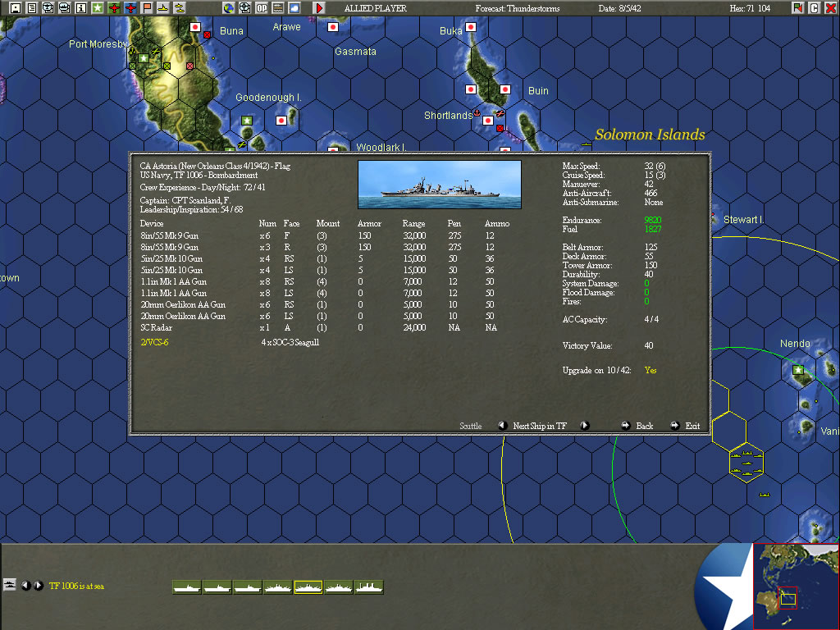Click the 'ALLIED PLAYER' text in top bar

[376, 8]
